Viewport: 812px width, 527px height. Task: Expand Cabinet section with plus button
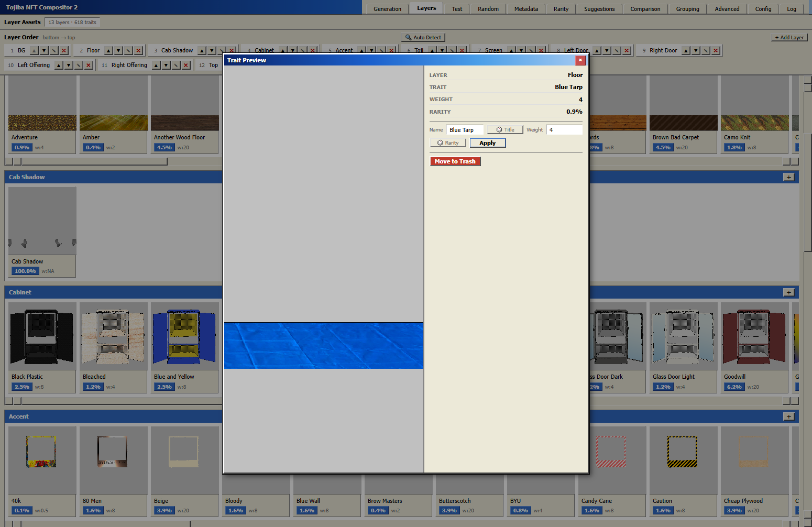tap(788, 292)
